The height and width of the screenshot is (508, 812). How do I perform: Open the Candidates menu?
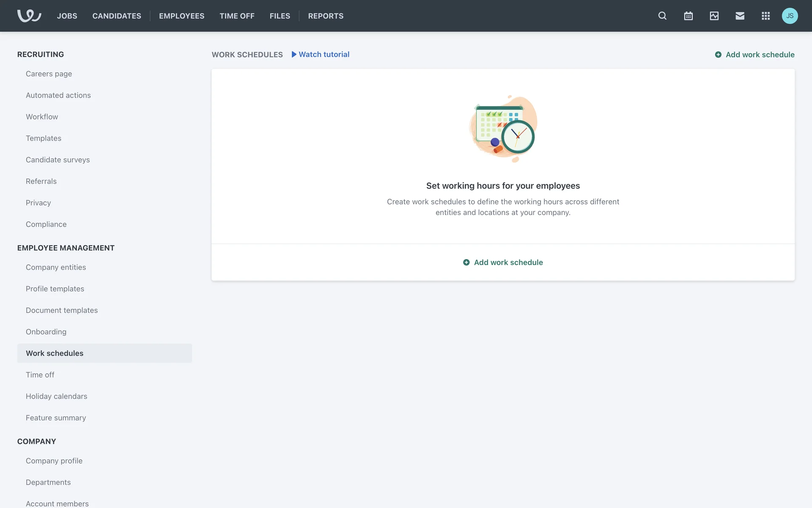117,16
